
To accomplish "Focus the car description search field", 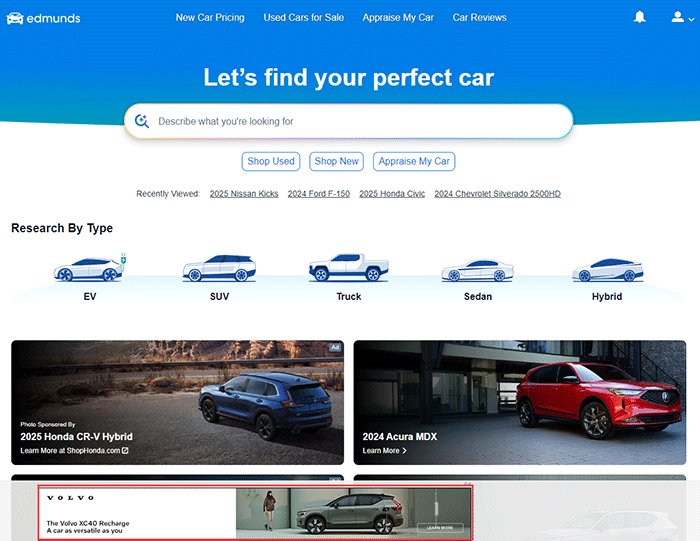I will (349, 121).
